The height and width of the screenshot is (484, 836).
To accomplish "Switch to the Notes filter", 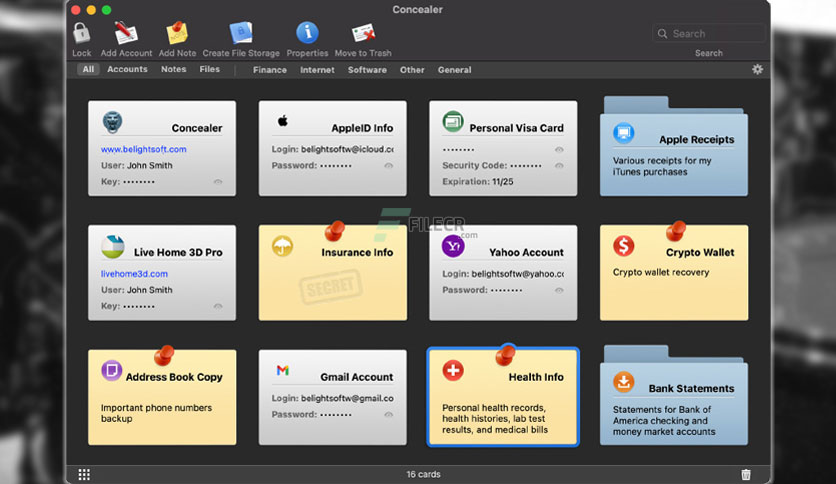I will point(173,69).
